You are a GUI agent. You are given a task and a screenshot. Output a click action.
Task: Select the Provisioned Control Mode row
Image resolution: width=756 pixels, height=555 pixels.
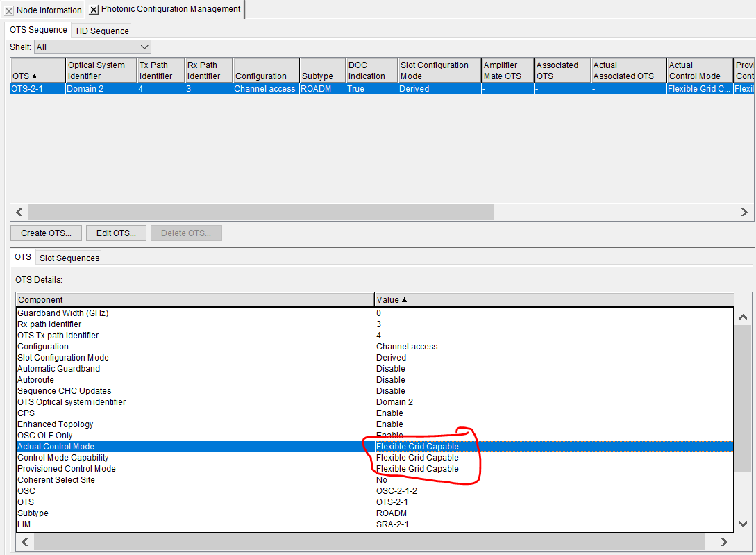pos(375,469)
